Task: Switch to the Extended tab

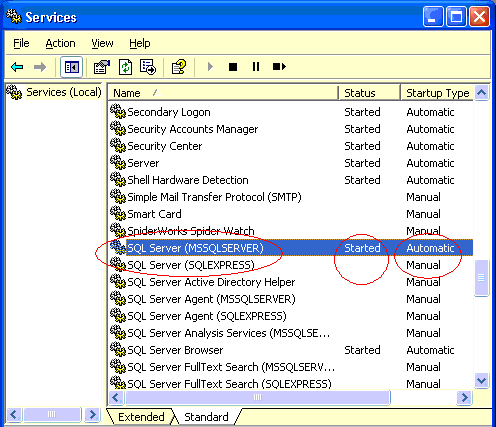Action: (x=141, y=417)
